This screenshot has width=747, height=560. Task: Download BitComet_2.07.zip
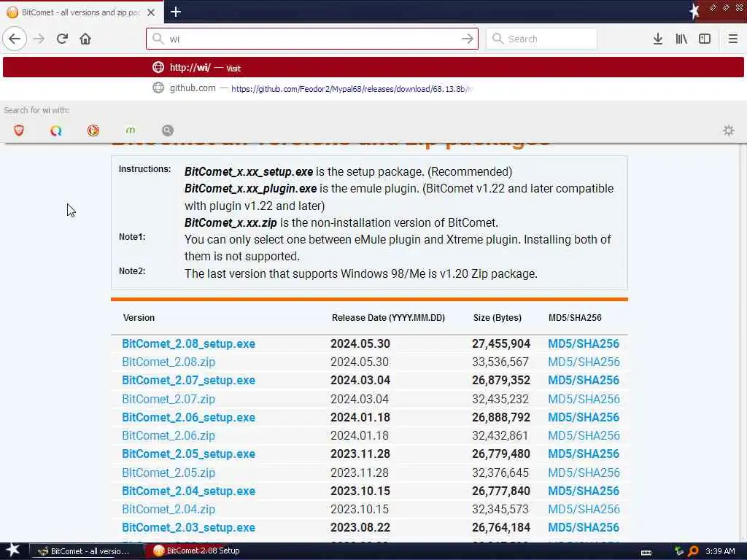tap(169, 399)
